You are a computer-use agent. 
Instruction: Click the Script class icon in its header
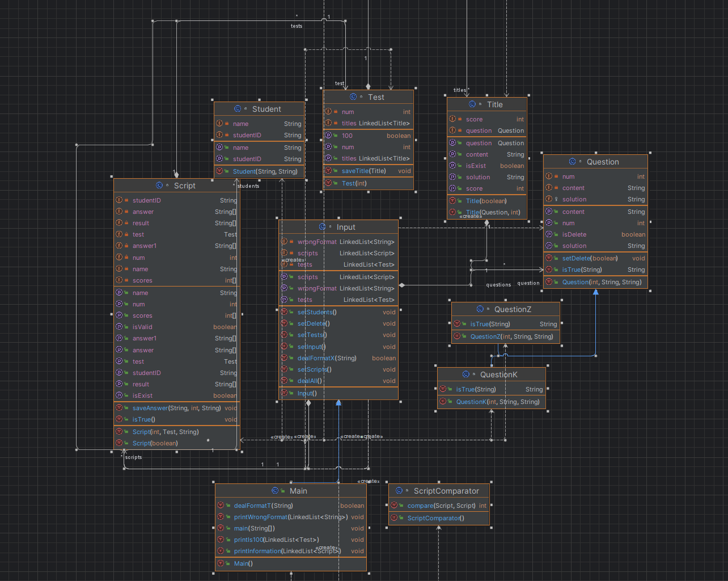(159, 186)
